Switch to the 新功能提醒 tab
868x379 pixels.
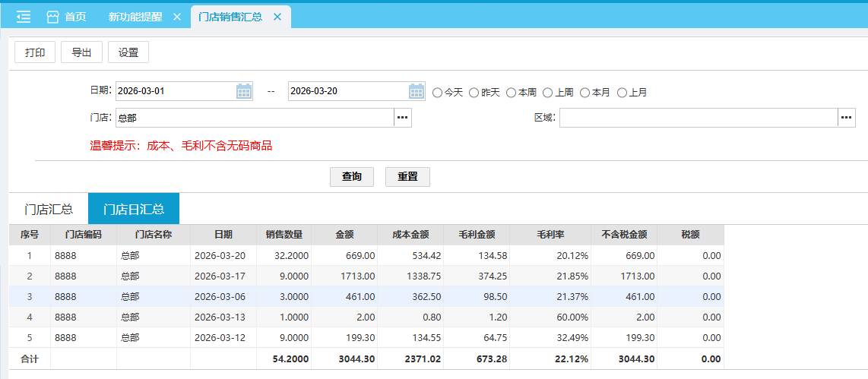coord(135,16)
